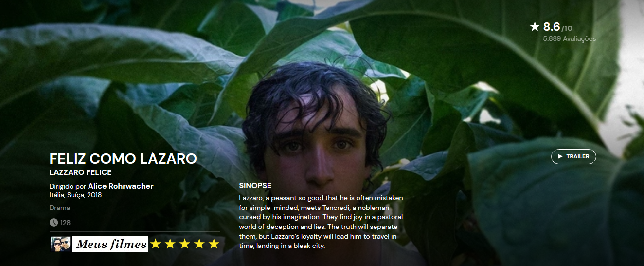Select the fourth yellow star
The height and width of the screenshot is (266, 644).
coord(199,244)
